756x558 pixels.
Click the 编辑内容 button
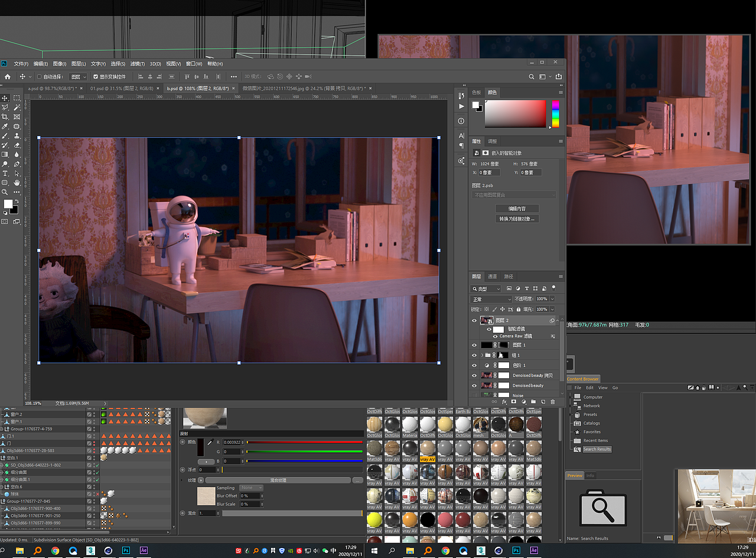(517, 209)
